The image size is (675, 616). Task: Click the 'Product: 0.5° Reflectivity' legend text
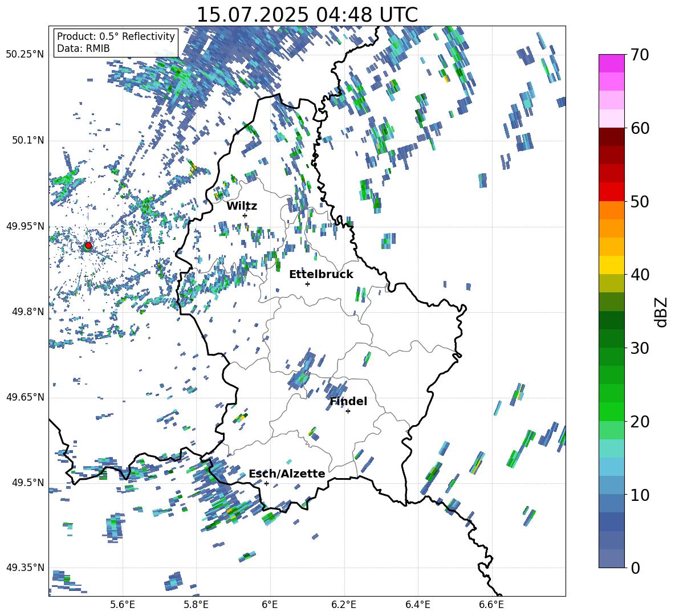click(116, 36)
